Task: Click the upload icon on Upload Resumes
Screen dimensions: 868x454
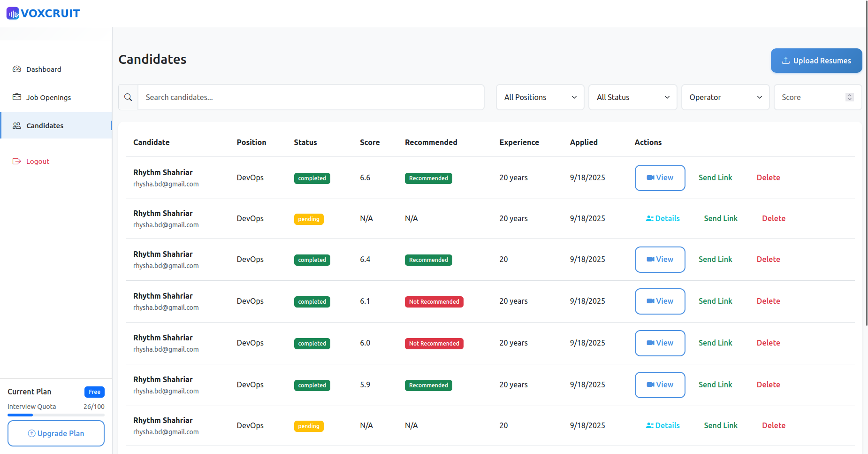Action: pyautogui.click(x=785, y=61)
